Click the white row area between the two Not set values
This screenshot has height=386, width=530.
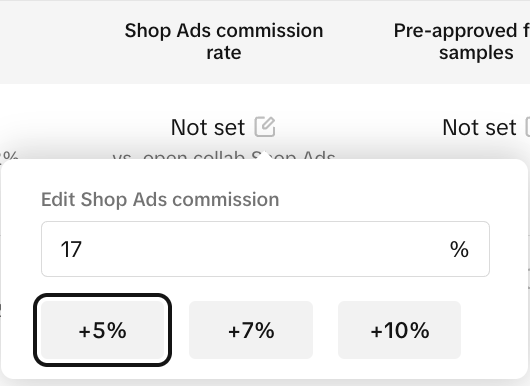coord(358,127)
